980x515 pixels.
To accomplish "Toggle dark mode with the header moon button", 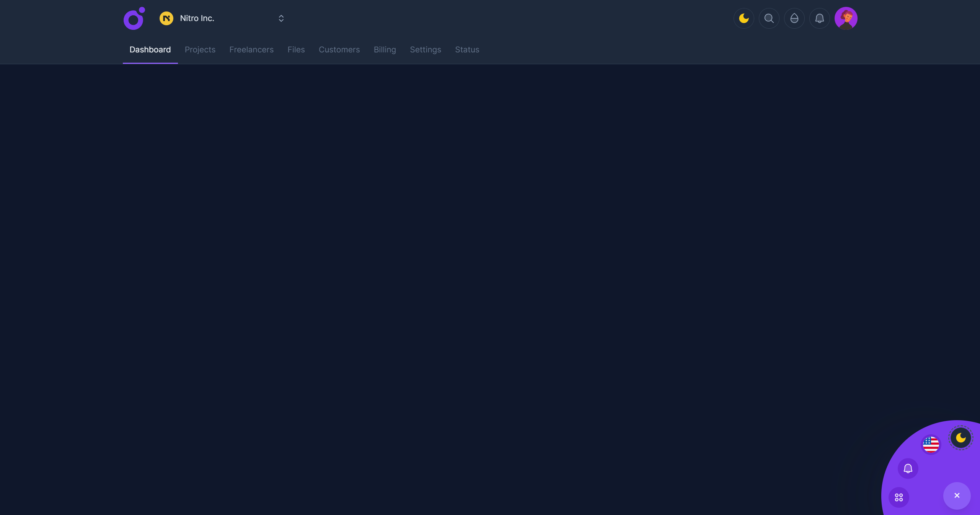I will tap(744, 18).
